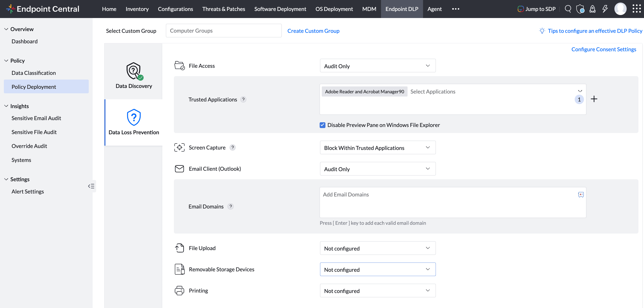Open Sensitive Email Audit
Screen dimensions: 644x308
[x=36, y=118]
